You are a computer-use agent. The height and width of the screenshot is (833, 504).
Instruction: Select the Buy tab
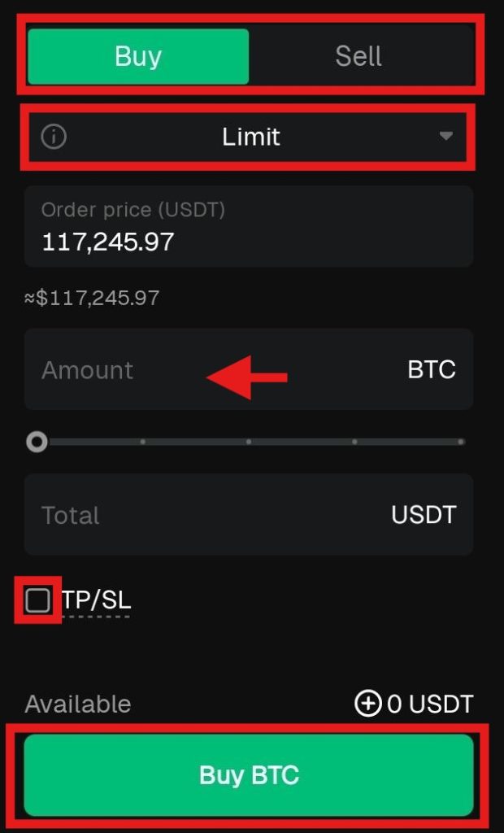point(138,55)
